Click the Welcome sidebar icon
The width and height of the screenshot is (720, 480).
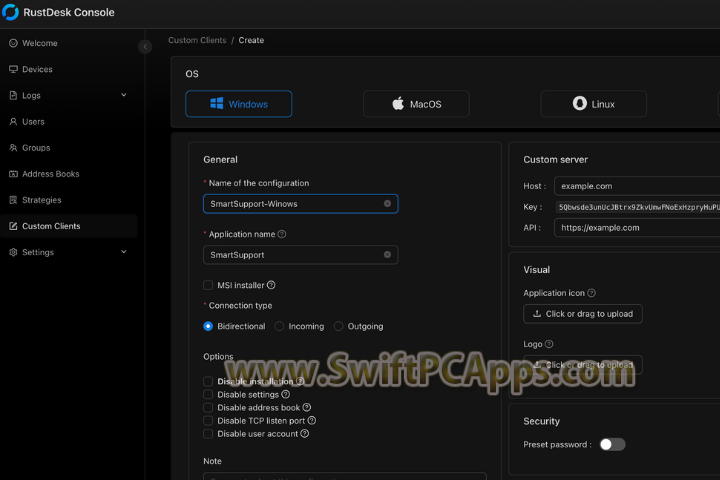13,43
